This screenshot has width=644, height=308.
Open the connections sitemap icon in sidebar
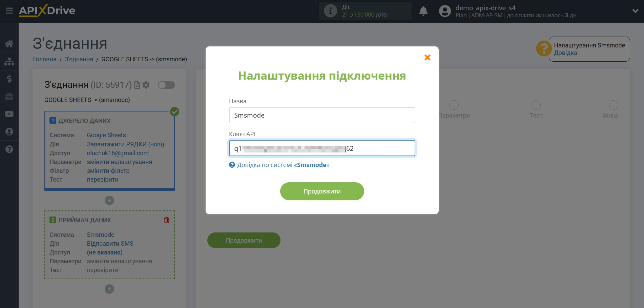(x=9, y=61)
